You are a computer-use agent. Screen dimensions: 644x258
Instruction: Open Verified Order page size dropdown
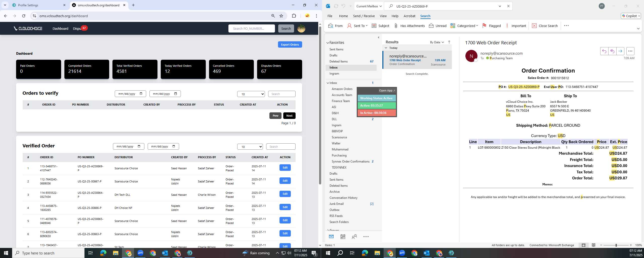[x=250, y=147]
